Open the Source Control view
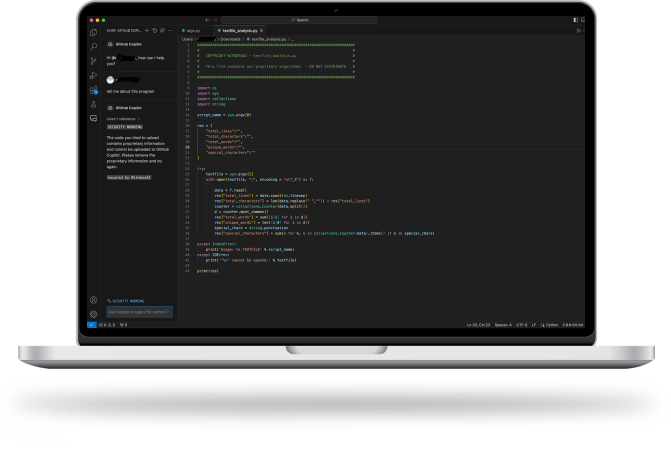This screenshot has width=671, height=449. click(93, 61)
